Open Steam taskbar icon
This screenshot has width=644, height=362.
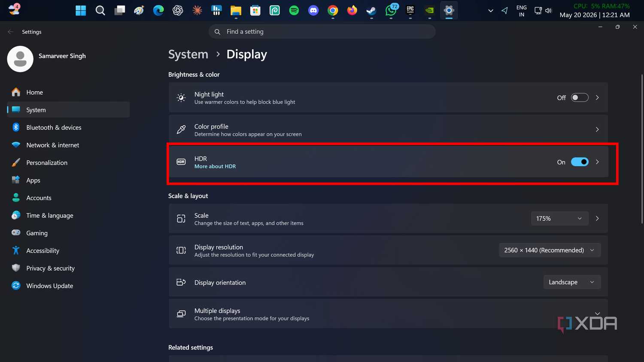coord(371,10)
